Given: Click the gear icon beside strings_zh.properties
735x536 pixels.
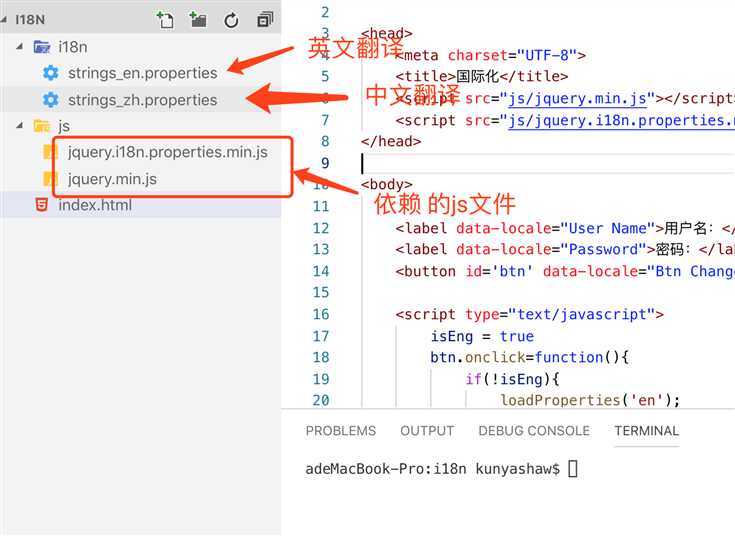Looking at the screenshot, I should click(x=51, y=99).
